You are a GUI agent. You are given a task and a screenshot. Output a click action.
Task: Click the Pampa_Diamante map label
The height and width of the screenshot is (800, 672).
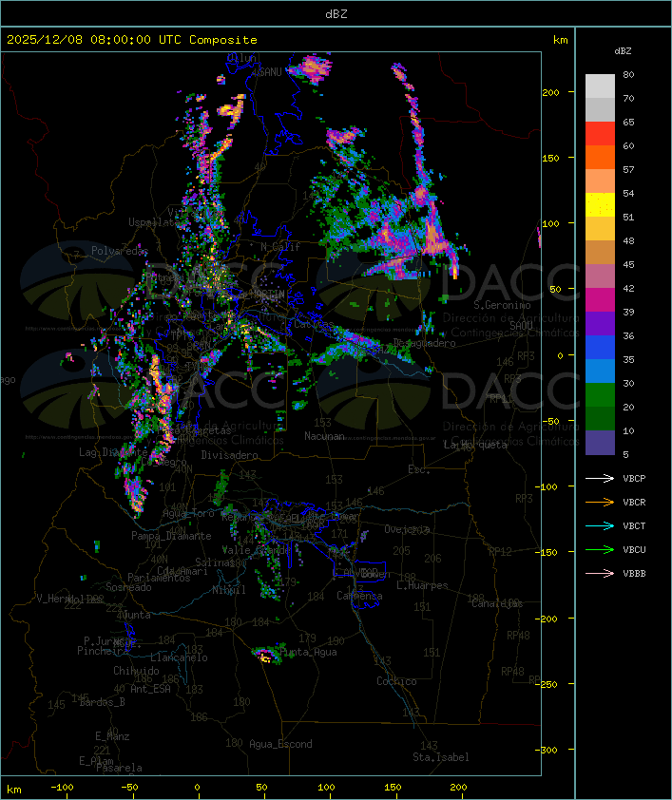tap(171, 536)
